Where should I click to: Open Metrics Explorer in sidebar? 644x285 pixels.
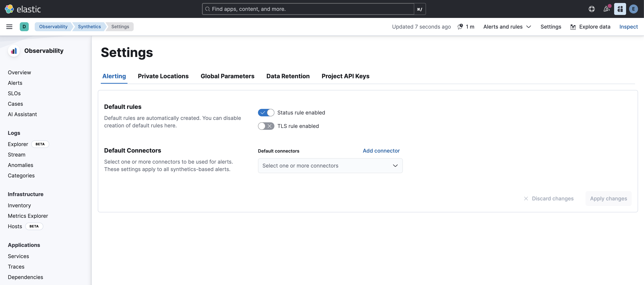coord(28,216)
